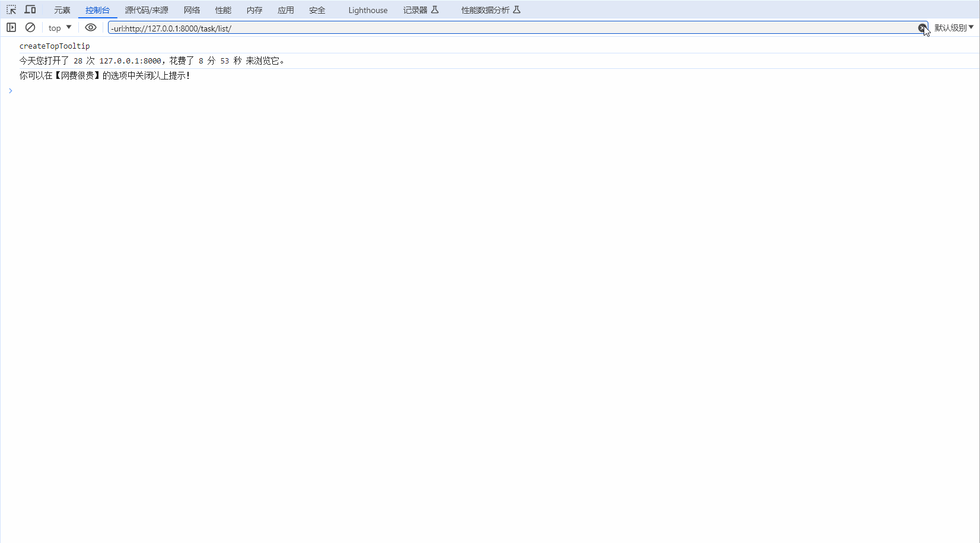
Task: Click the createTopTooltip log message
Action: (55, 46)
